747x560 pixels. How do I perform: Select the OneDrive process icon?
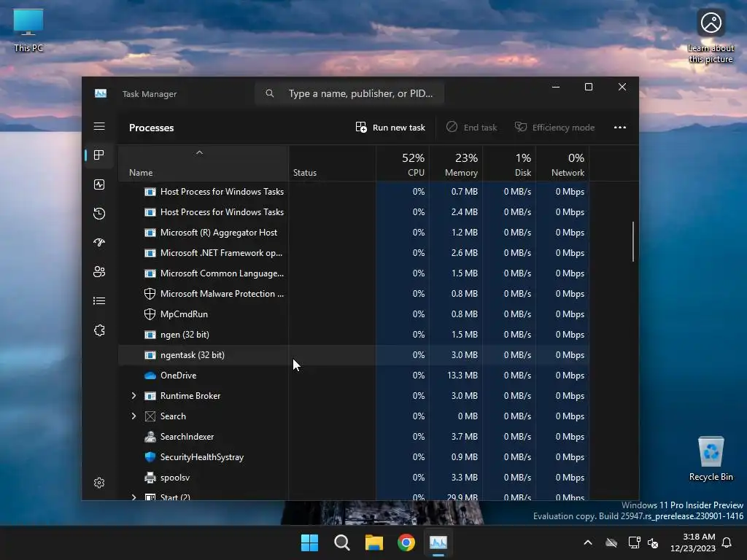tap(150, 376)
